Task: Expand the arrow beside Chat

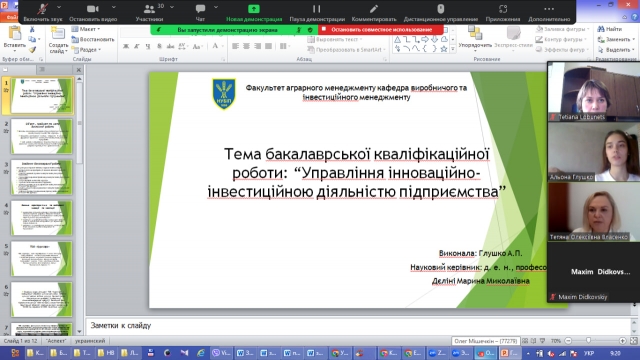Action: 216,7
